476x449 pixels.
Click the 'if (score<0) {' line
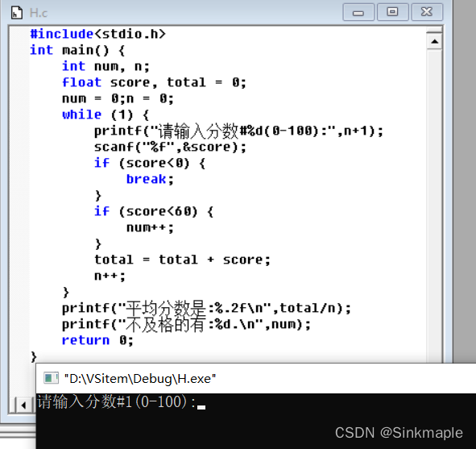(150, 163)
